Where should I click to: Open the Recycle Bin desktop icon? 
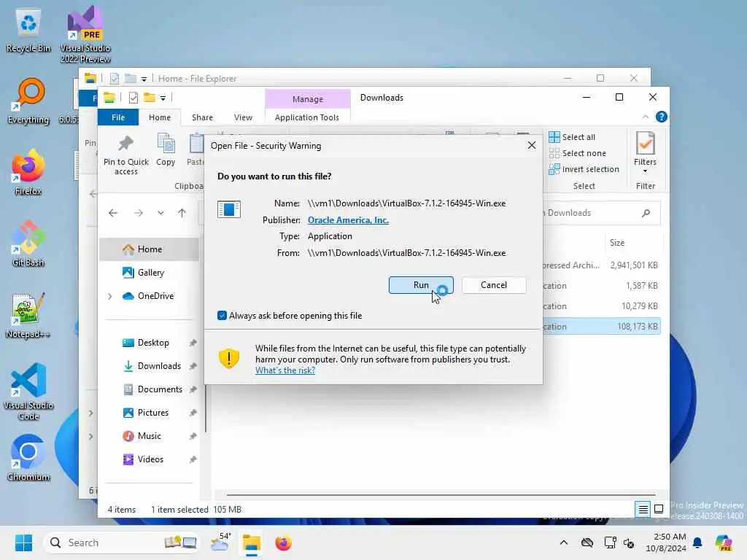pos(28,31)
